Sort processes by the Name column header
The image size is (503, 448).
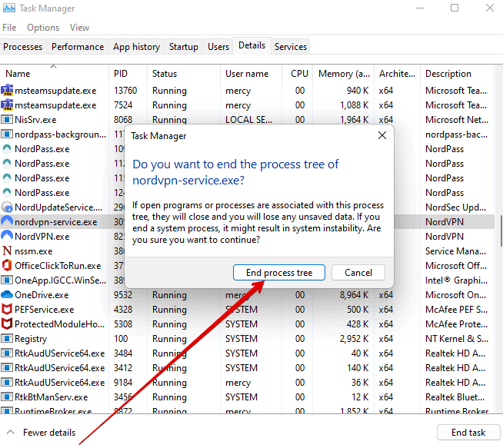tap(18, 74)
